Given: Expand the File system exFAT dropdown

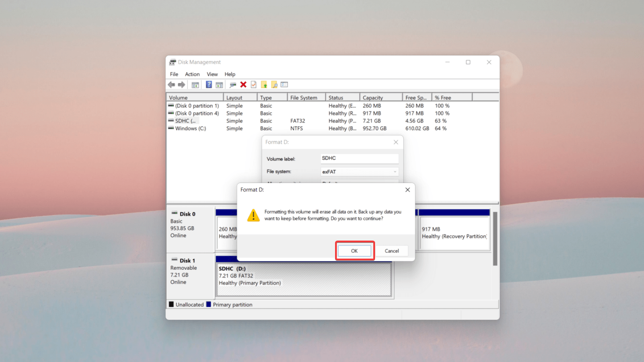Looking at the screenshot, I should pyautogui.click(x=359, y=171).
